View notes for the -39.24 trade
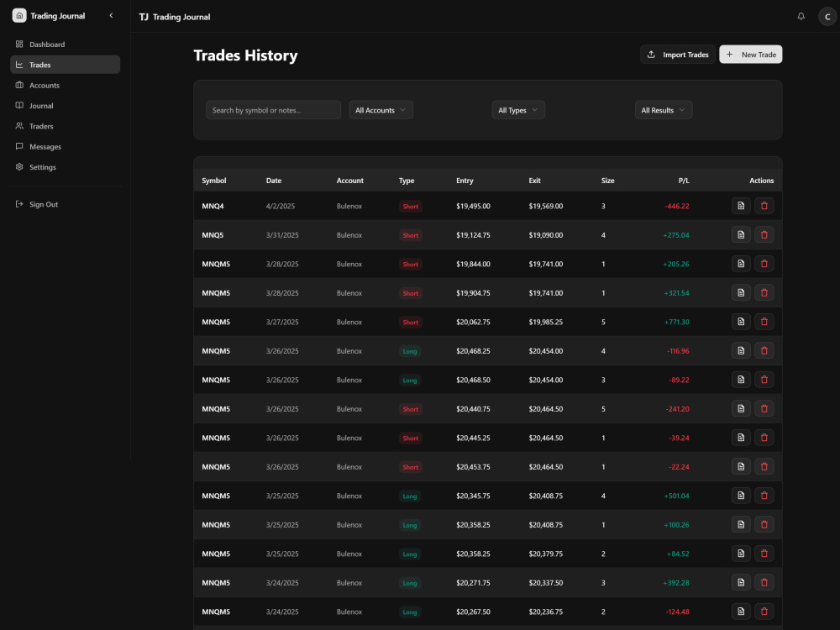Image resolution: width=840 pixels, height=630 pixels. (741, 437)
